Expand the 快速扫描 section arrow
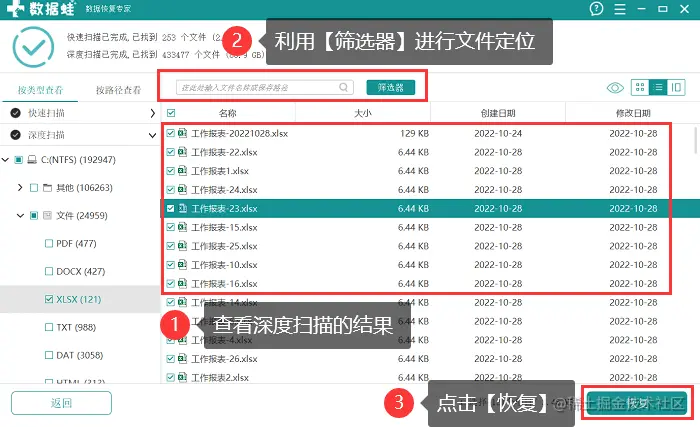Viewport: 700px width, 427px height. click(153, 113)
